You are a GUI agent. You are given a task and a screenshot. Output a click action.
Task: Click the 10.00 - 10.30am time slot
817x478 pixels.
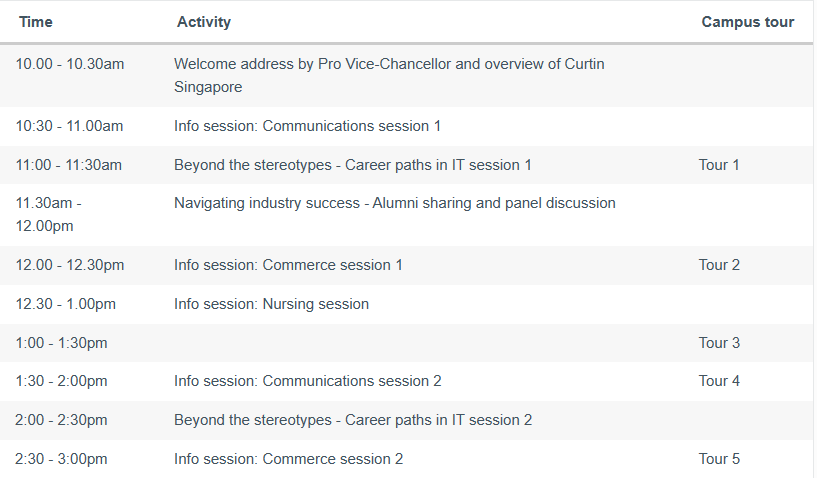[x=70, y=64]
